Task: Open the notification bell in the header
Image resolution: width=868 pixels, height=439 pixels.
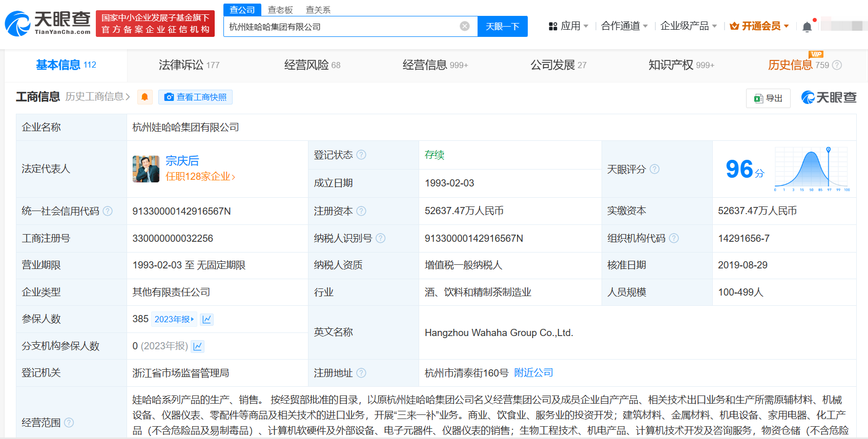Action: tap(807, 27)
